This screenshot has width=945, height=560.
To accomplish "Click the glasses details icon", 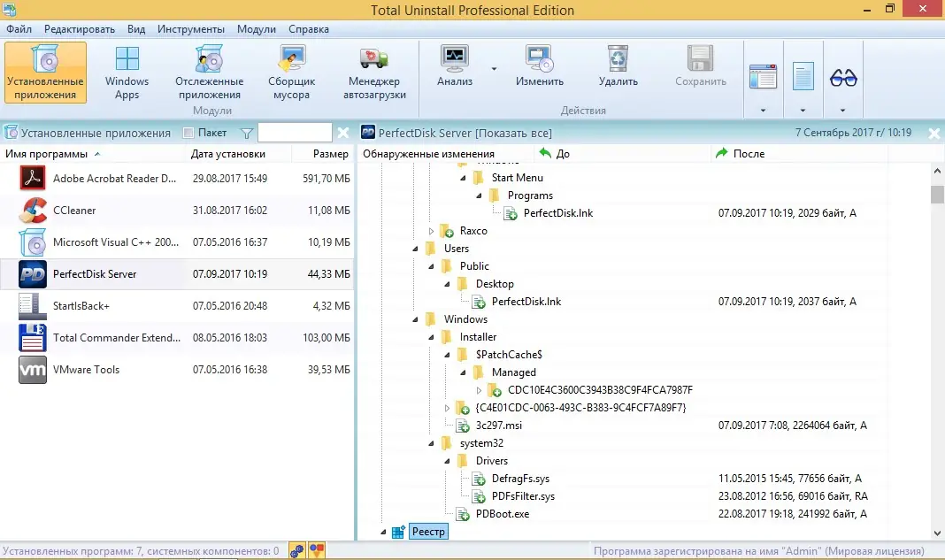I will (x=843, y=78).
